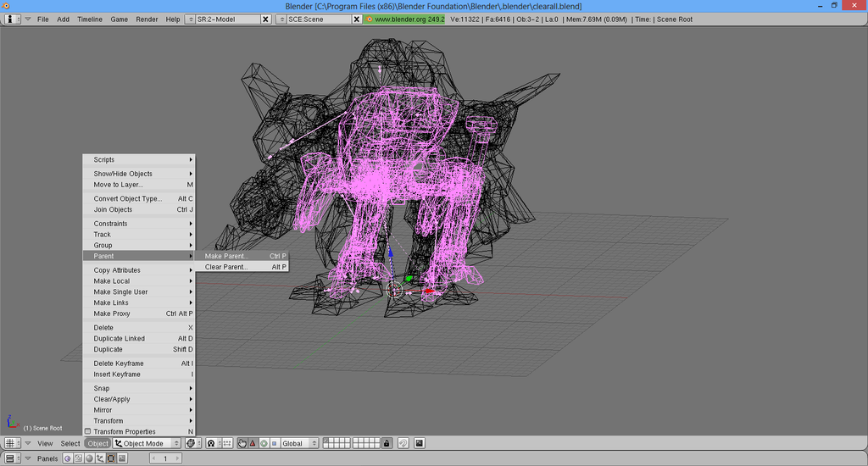
Task: Toggle move object centers only button
Action: point(227,443)
